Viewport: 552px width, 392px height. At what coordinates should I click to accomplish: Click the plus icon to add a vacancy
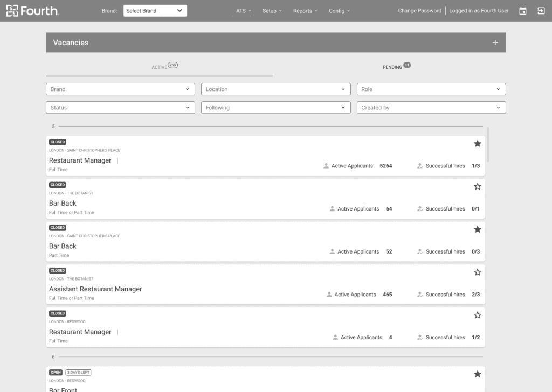click(x=495, y=43)
